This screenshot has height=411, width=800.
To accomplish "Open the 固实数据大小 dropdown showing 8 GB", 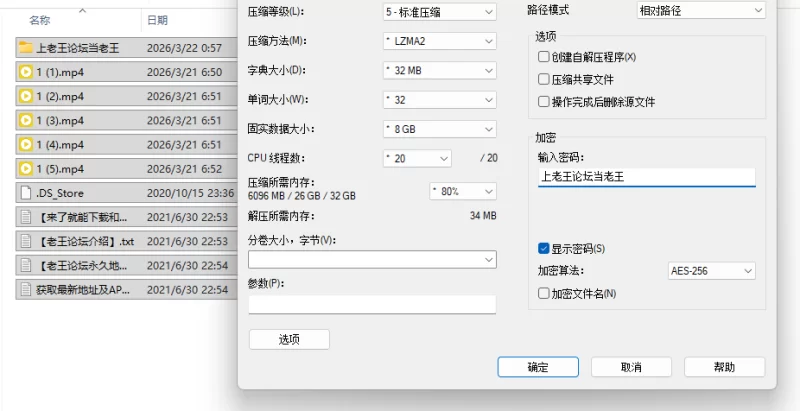I will coord(440,129).
